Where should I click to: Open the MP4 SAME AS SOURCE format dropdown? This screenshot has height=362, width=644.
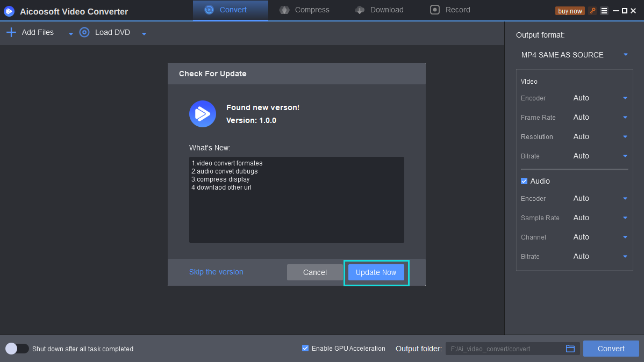[x=574, y=55]
